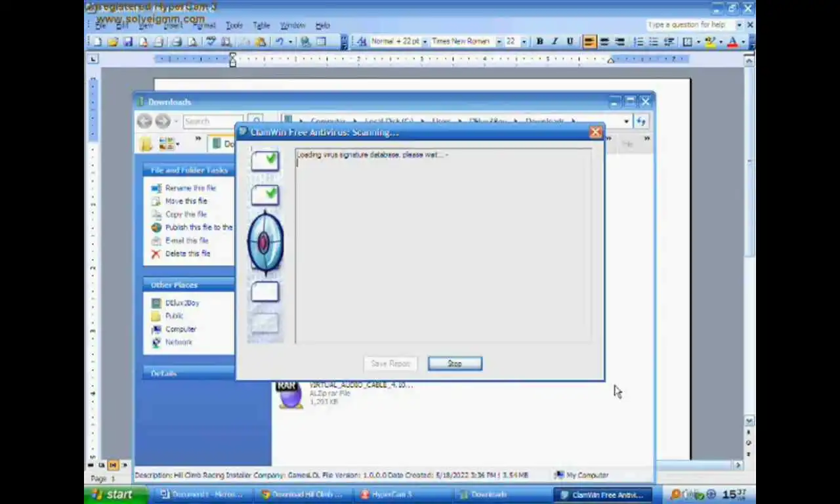Open Word's Tools menu
The image size is (840, 504).
(234, 25)
